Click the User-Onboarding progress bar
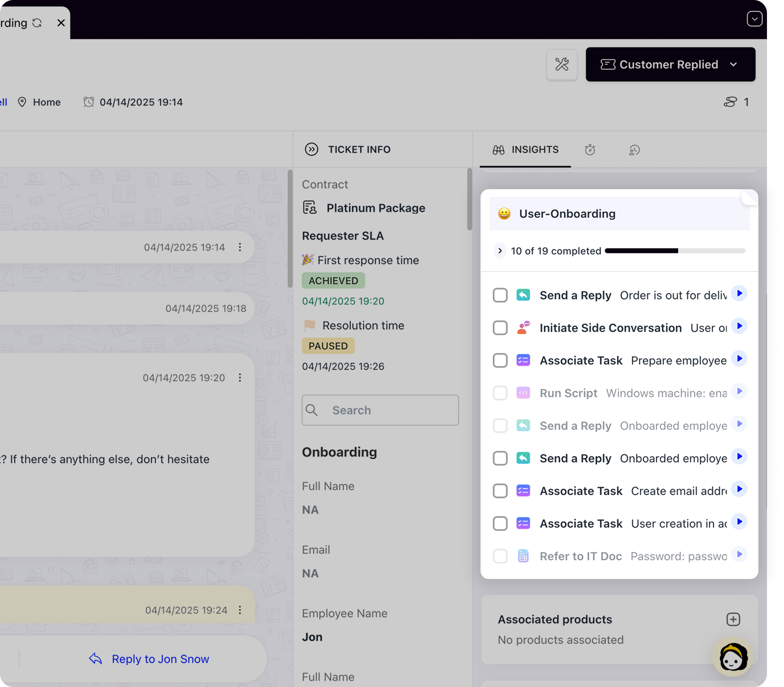The image size is (784, 687). (x=675, y=251)
